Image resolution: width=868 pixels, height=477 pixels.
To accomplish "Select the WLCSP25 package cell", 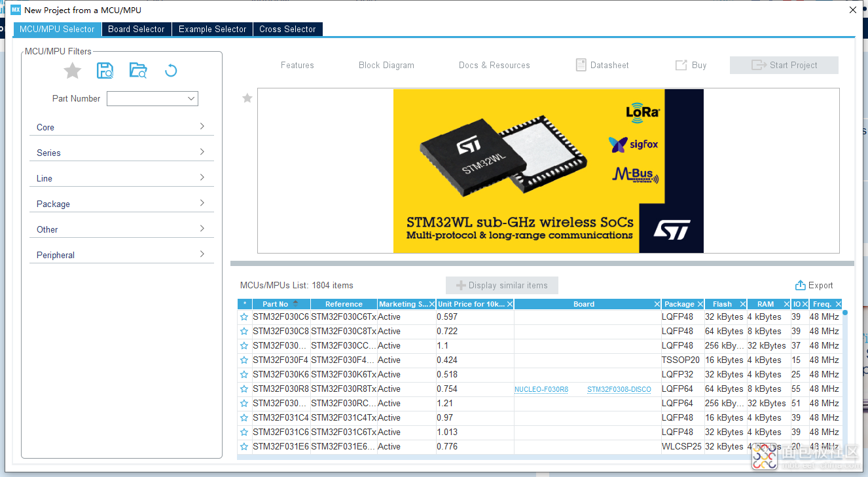I will [681, 447].
